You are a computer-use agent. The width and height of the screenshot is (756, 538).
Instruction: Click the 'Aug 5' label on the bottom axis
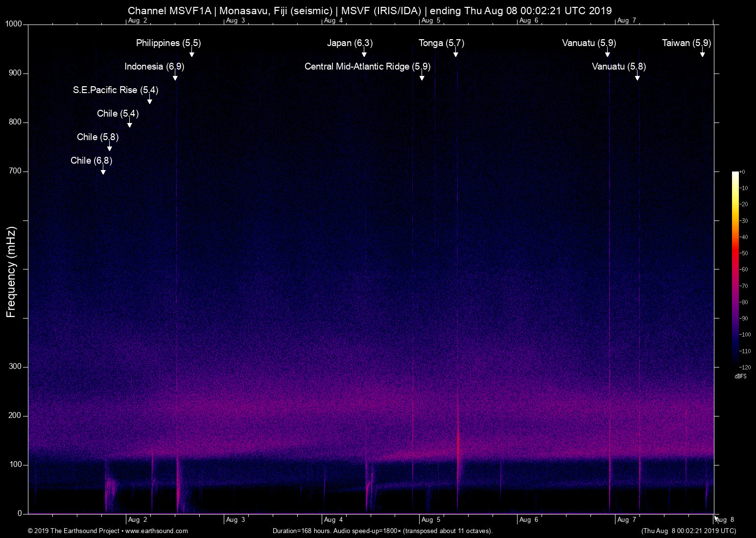coord(431,520)
